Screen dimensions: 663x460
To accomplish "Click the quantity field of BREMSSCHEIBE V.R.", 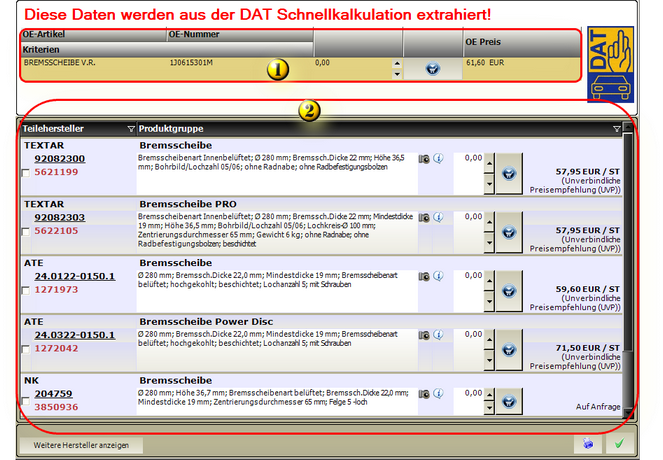I will tap(353, 68).
